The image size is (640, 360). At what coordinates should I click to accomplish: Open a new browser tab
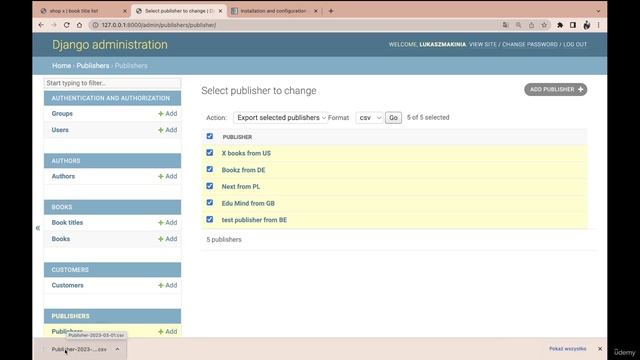pos(331,11)
